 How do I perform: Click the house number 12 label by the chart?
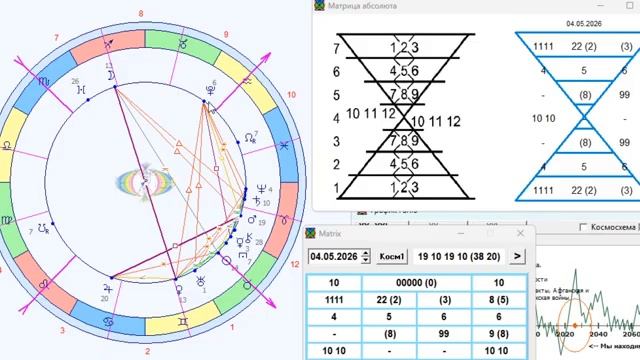pyautogui.click(x=295, y=264)
